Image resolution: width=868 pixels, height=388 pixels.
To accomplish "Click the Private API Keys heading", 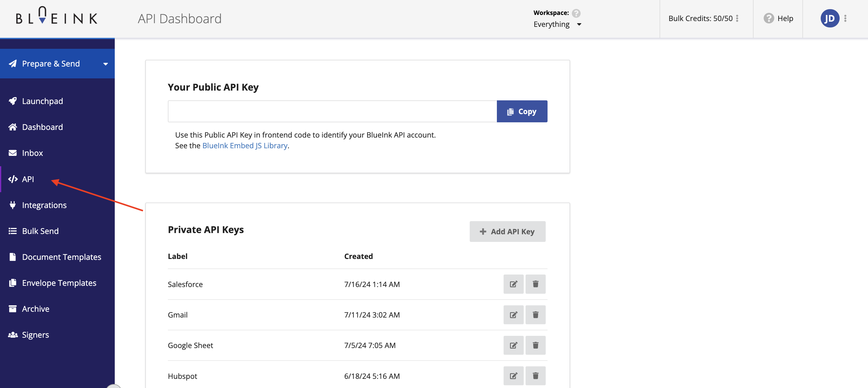I will point(206,230).
